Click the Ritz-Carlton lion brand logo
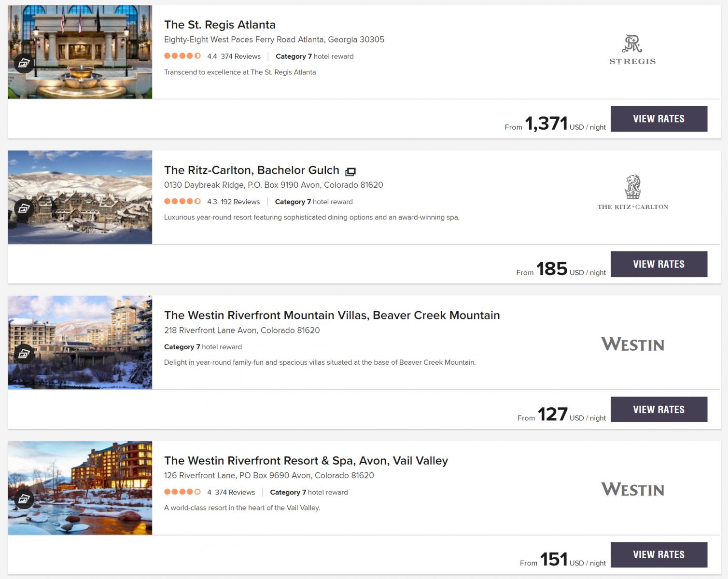Viewport: 728px width, 579px height. click(x=632, y=193)
